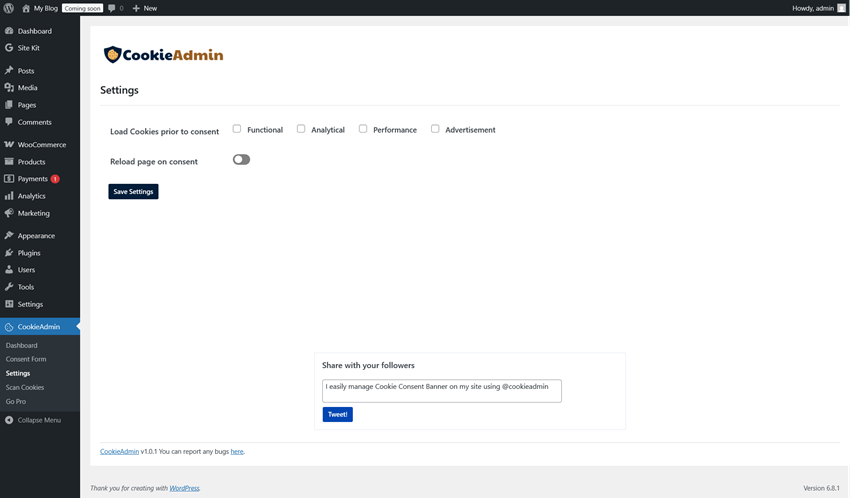The height and width of the screenshot is (498, 850).
Task: Click the Posts pushpin icon
Action: coord(9,70)
